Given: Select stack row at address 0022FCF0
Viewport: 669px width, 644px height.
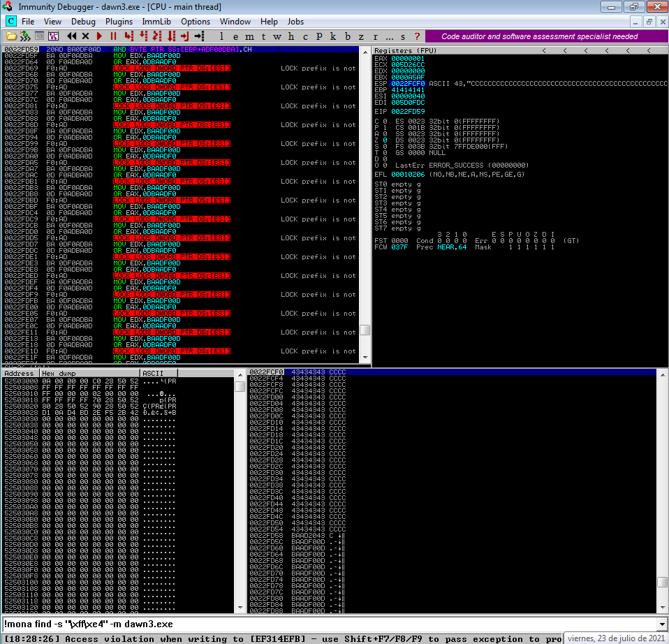Looking at the screenshot, I should [x=453, y=372].
